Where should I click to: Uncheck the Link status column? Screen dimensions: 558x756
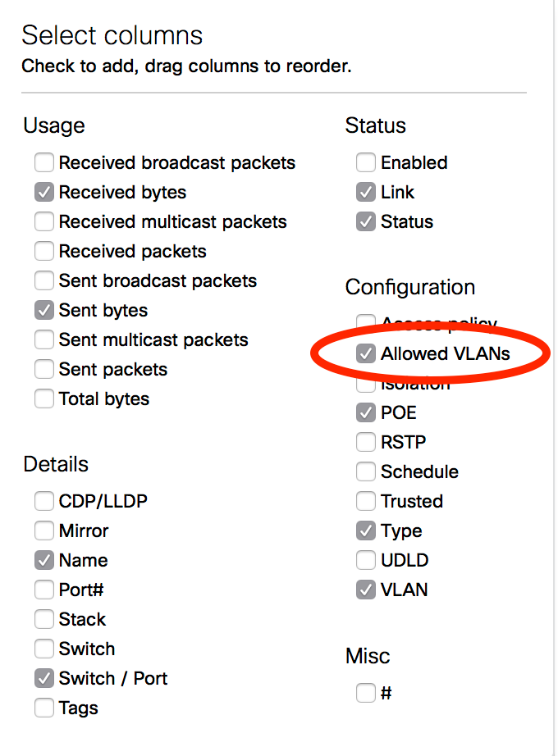(x=366, y=193)
